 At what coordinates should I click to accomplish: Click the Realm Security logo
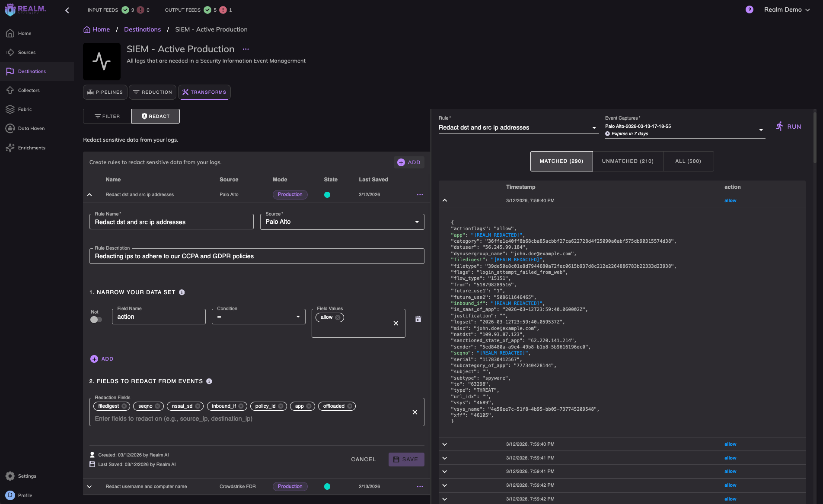point(24,9)
